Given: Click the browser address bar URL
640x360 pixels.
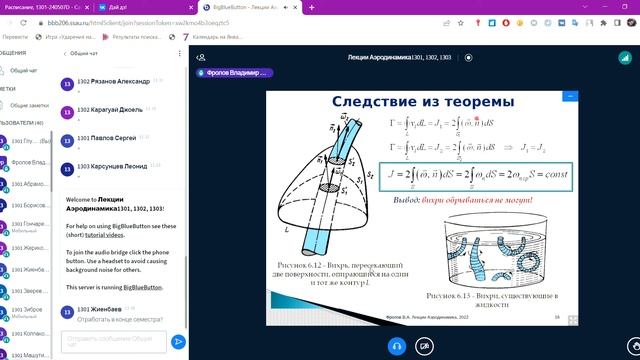Looking at the screenshot, I should point(138,23).
